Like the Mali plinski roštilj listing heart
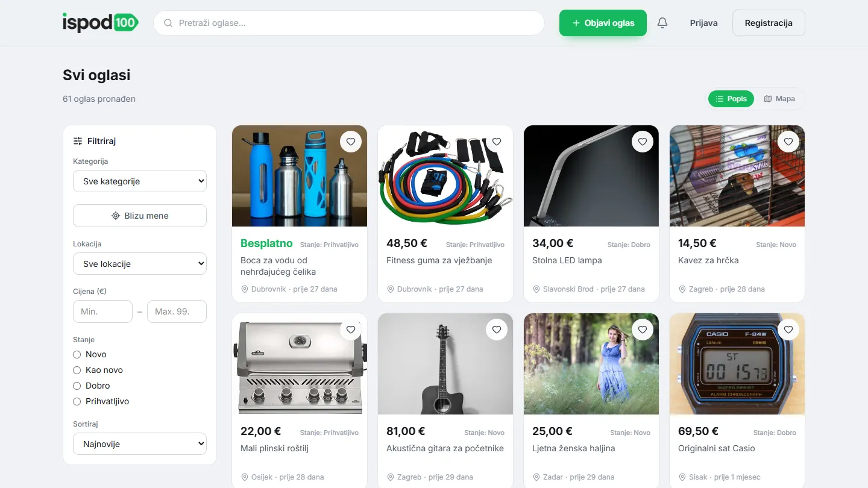The width and height of the screenshot is (868, 488). click(x=351, y=330)
